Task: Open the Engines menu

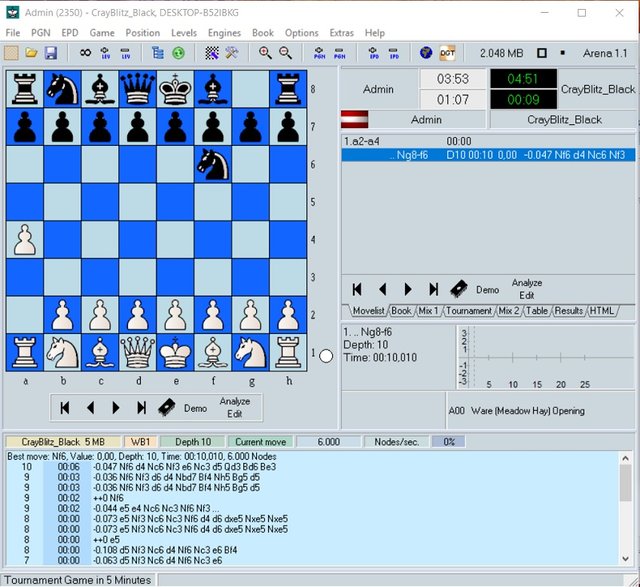Action: click(224, 33)
